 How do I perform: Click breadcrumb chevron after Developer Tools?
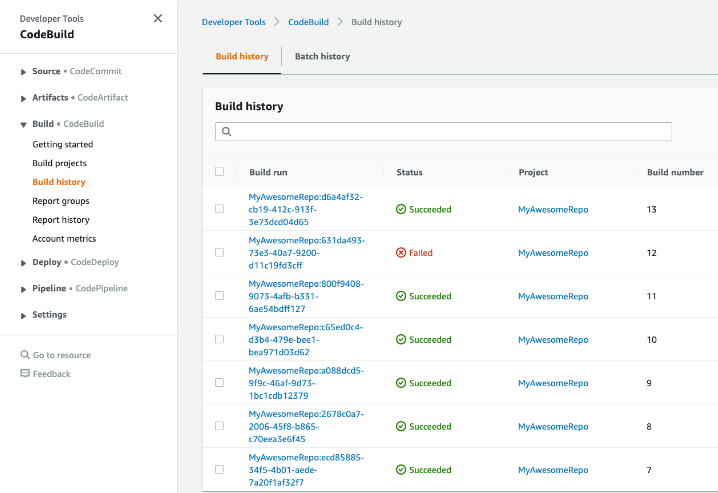point(277,22)
